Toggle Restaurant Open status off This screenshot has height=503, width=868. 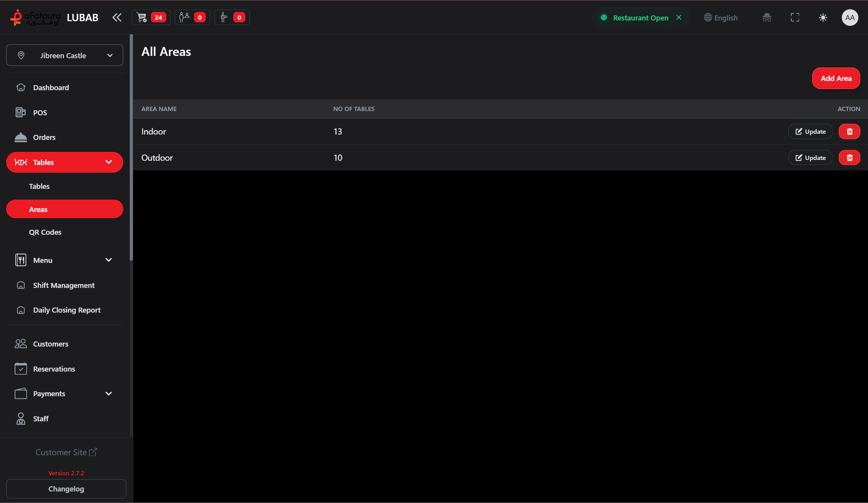point(679,17)
